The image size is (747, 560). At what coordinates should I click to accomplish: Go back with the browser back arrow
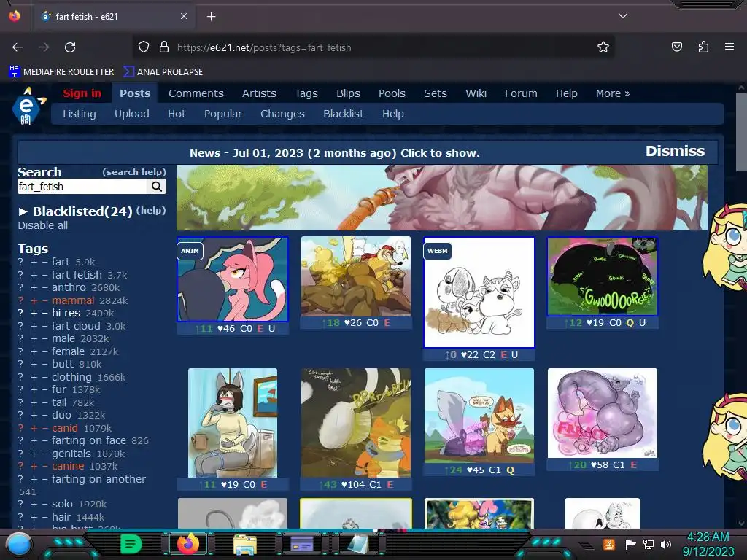pos(18,47)
